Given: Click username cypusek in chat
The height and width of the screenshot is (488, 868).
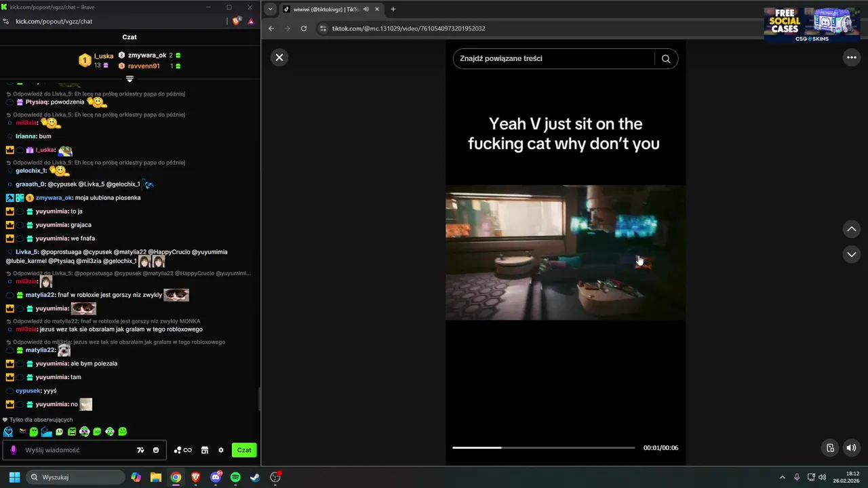Looking at the screenshot, I should (x=28, y=390).
